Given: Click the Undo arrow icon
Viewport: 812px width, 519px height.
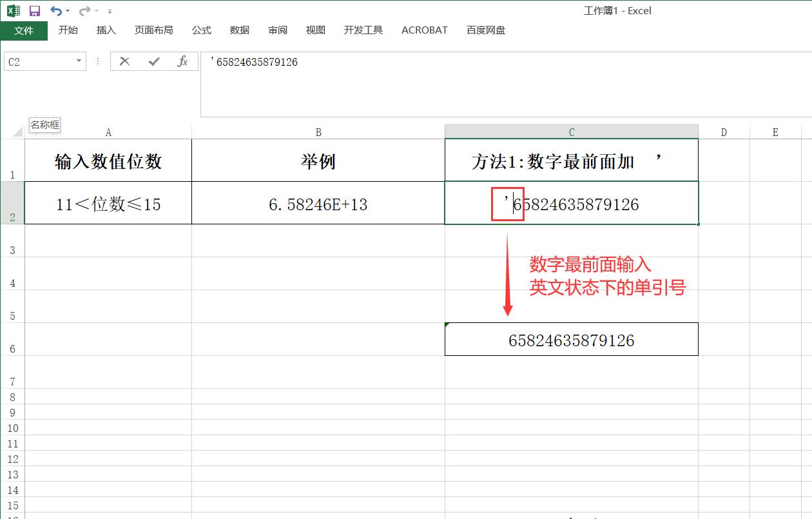Looking at the screenshot, I should pos(56,11).
